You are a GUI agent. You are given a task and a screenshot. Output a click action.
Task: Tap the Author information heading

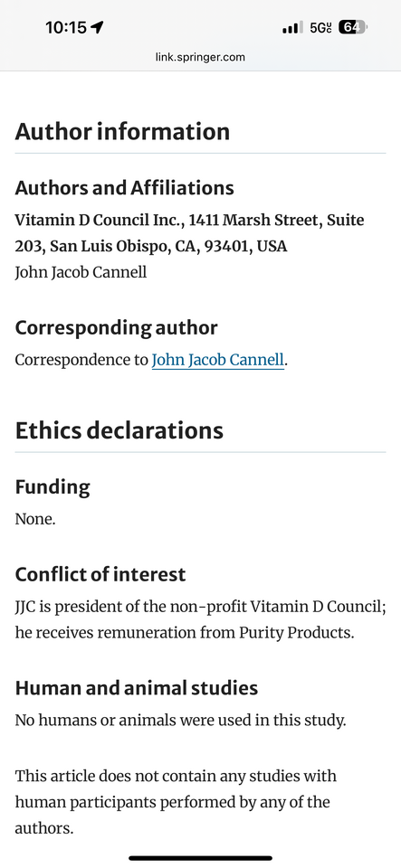pyautogui.click(x=122, y=131)
